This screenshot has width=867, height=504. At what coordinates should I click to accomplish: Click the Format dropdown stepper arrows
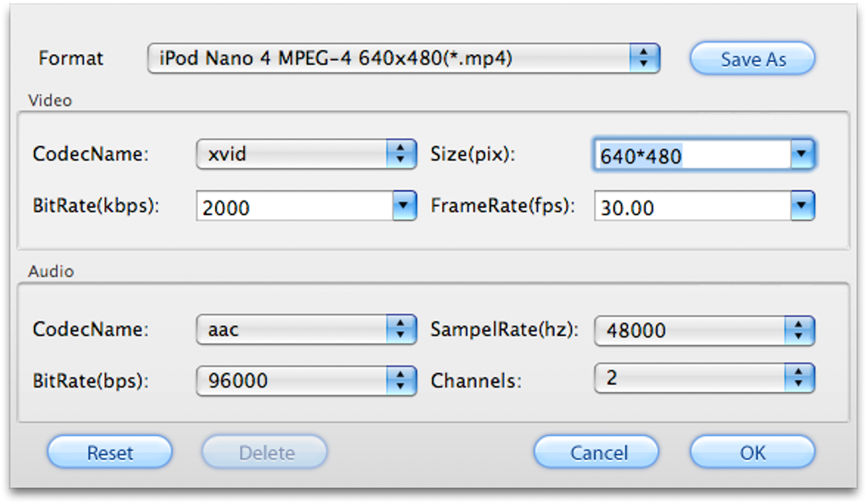click(644, 59)
